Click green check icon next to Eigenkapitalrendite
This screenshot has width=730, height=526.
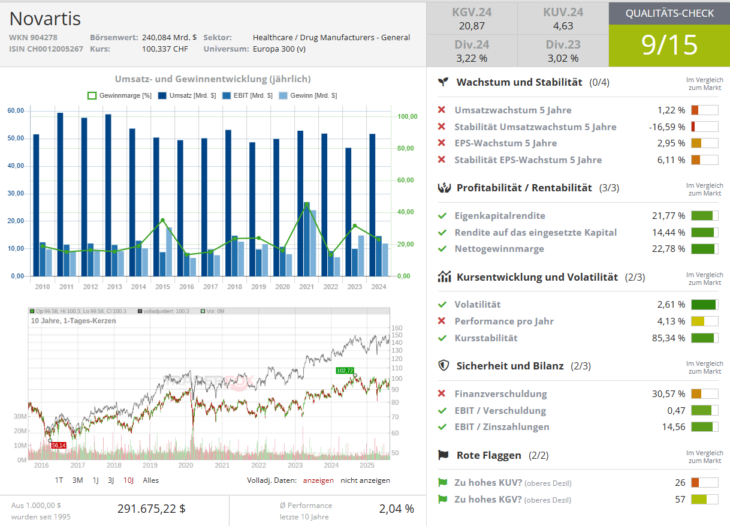click(x=442, y=216)
